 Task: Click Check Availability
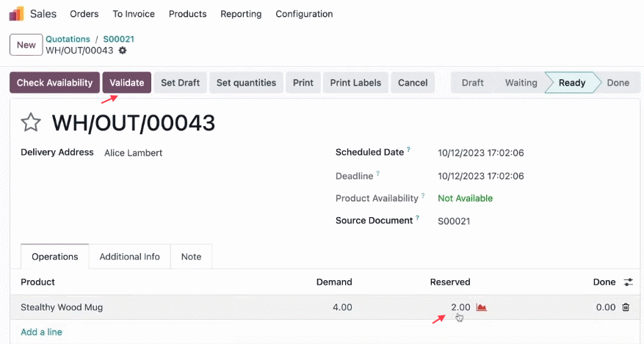tap(54, 82)
